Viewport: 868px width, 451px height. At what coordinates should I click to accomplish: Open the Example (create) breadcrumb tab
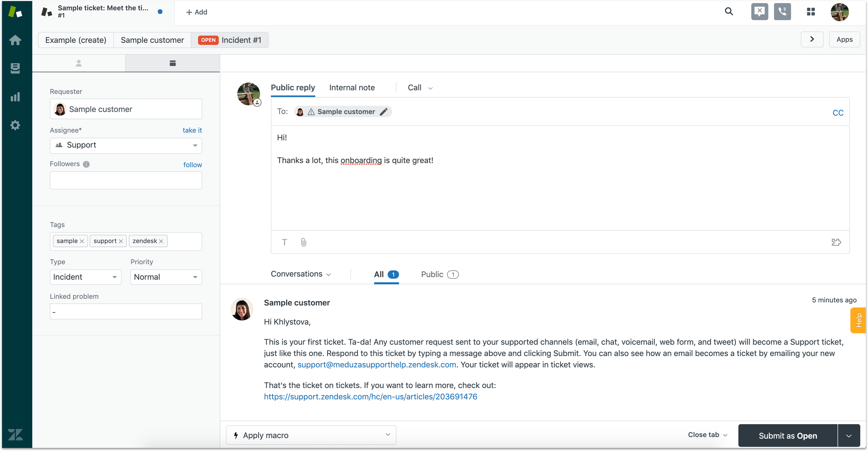pos(76,40)
